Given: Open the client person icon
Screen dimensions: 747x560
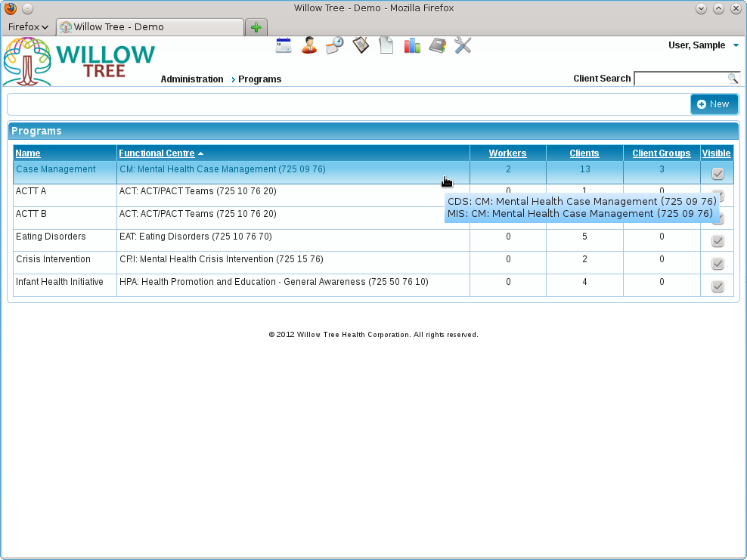Looking at the screenshot, I should [309, 45].
